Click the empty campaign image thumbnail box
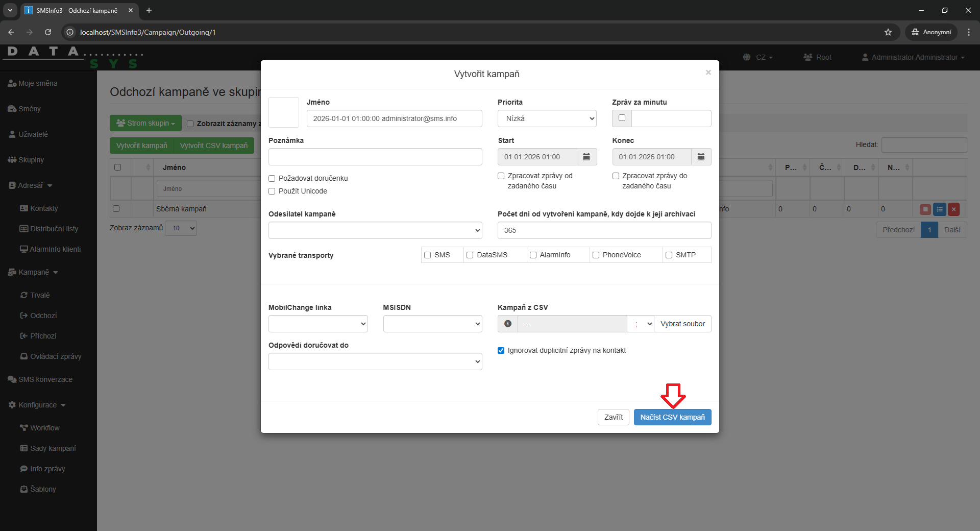 point(283,112)
